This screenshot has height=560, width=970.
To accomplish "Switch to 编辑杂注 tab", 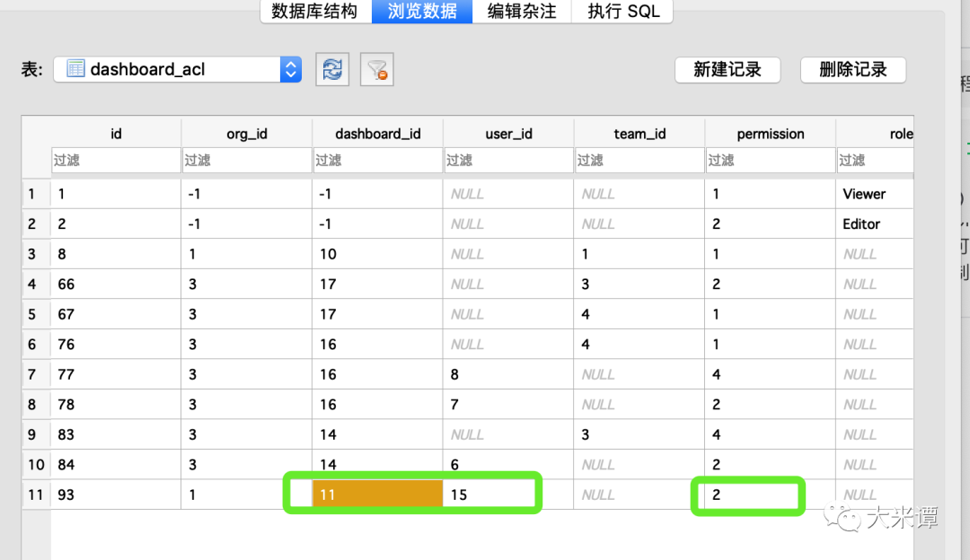I will (x=522, y=11).
